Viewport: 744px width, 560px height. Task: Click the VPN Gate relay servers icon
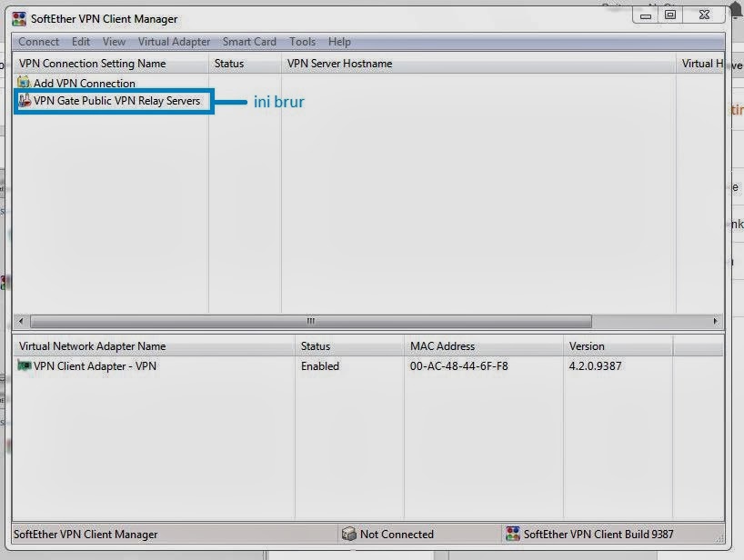point(25,101)
